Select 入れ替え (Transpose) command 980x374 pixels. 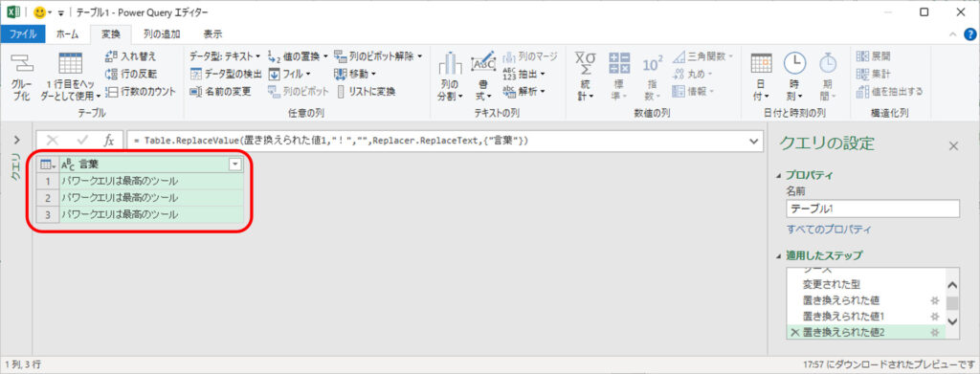coord(130,56)
